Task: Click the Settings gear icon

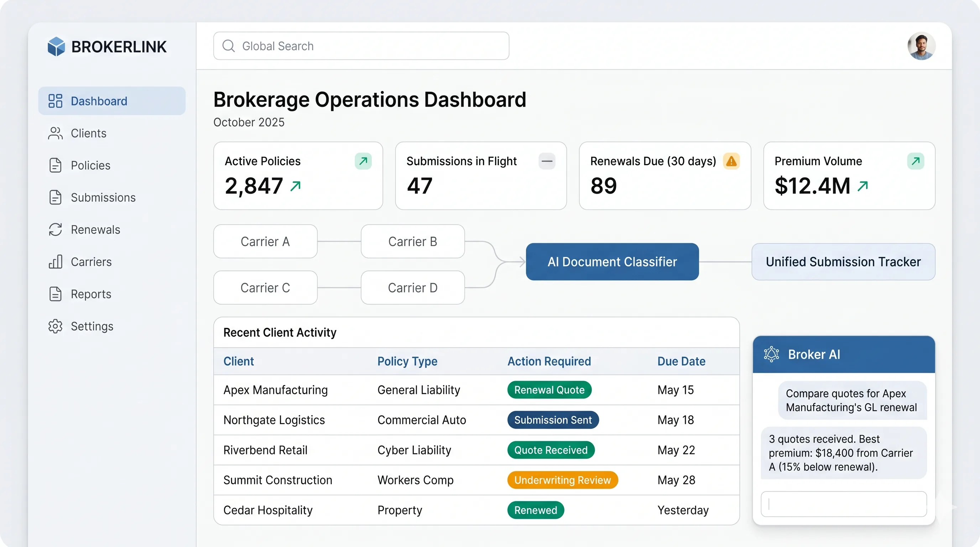Action: (55, 326)
